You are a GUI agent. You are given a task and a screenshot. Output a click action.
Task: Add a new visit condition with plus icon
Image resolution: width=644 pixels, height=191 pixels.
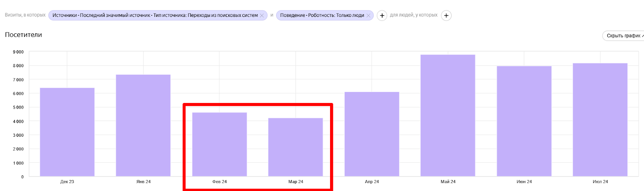[x=382, y=16]
